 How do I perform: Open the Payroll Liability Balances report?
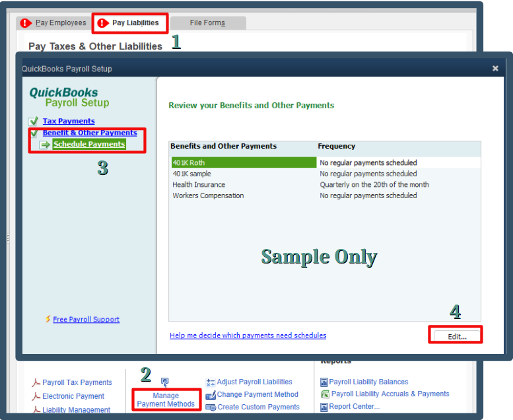368,382
